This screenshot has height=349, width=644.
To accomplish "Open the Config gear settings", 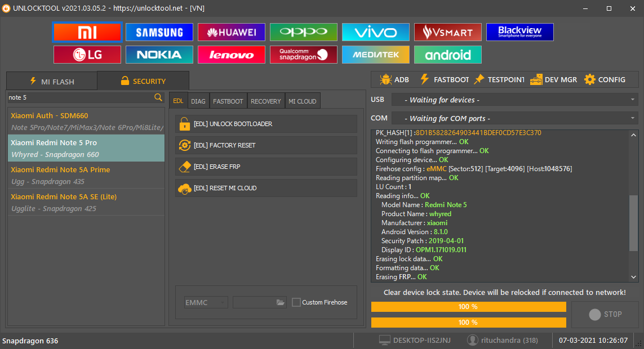I will (x=605, y=79).
